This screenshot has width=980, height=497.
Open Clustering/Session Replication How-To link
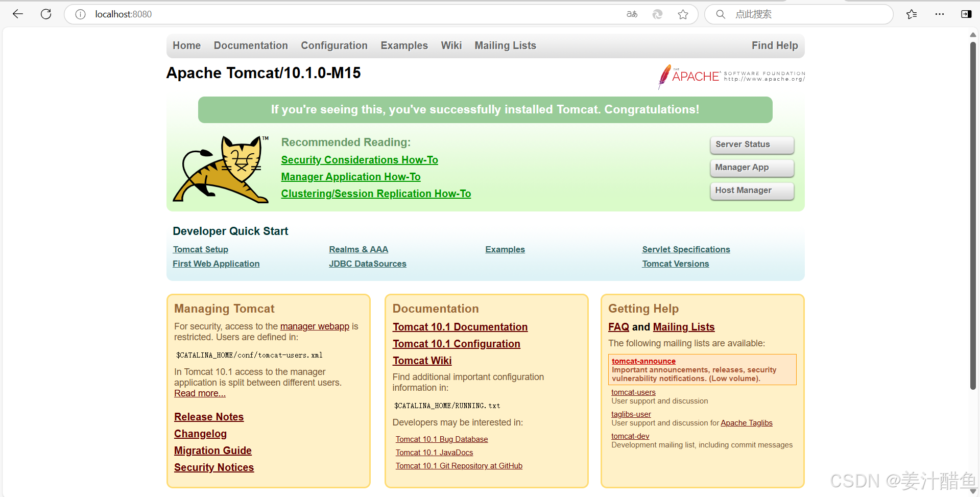pyautogui.click(x=376, y=194)
